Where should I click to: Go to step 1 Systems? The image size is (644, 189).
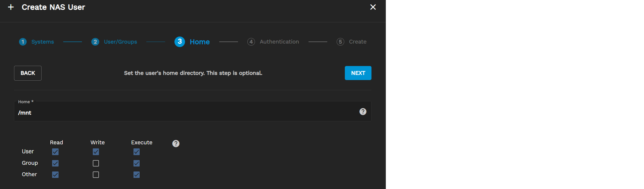[x=37, y=42]
